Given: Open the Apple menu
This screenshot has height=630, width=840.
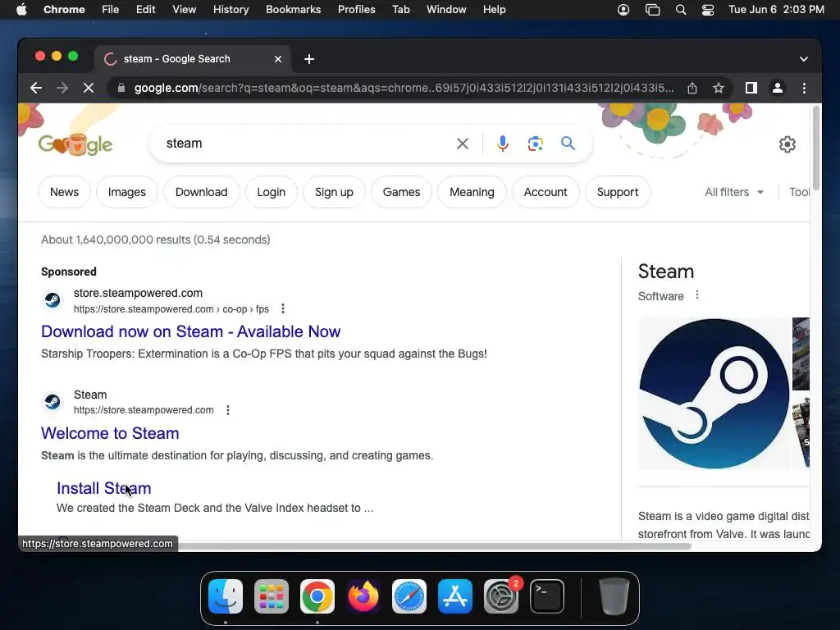Looking at the screenshot, I should 21,10.
